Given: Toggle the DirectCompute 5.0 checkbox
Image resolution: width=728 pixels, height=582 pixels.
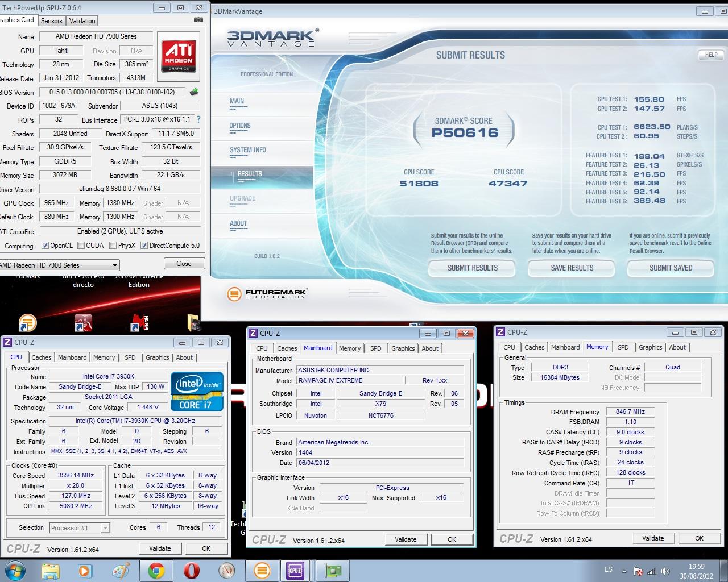Looking at the screenshot, I should [144, 246].
